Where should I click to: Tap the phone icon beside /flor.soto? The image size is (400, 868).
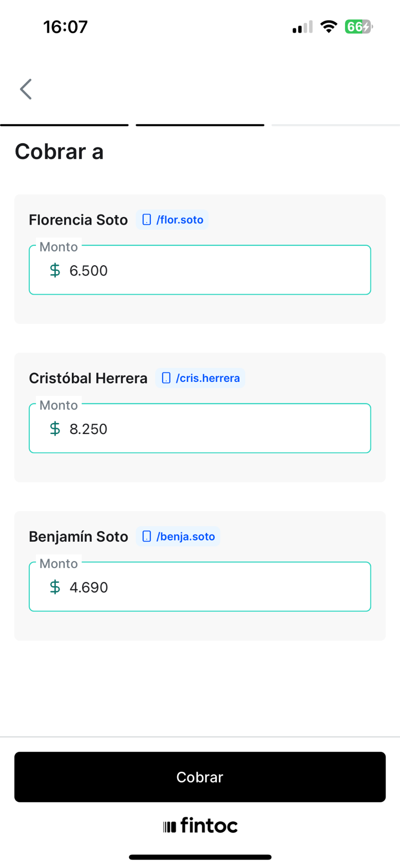click(146, 220)
